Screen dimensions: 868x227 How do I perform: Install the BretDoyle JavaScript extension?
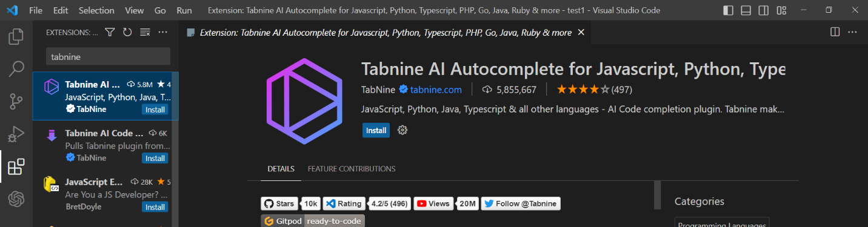point(155,207)
